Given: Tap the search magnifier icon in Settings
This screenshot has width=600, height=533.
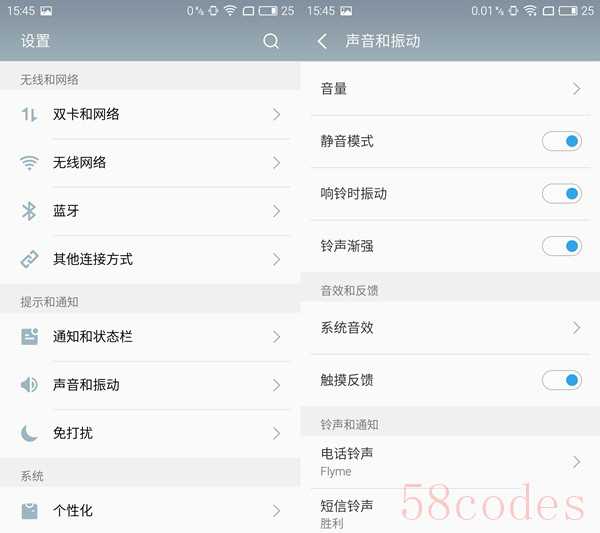Looking at the screenshot, I should (x=271, y=41).
